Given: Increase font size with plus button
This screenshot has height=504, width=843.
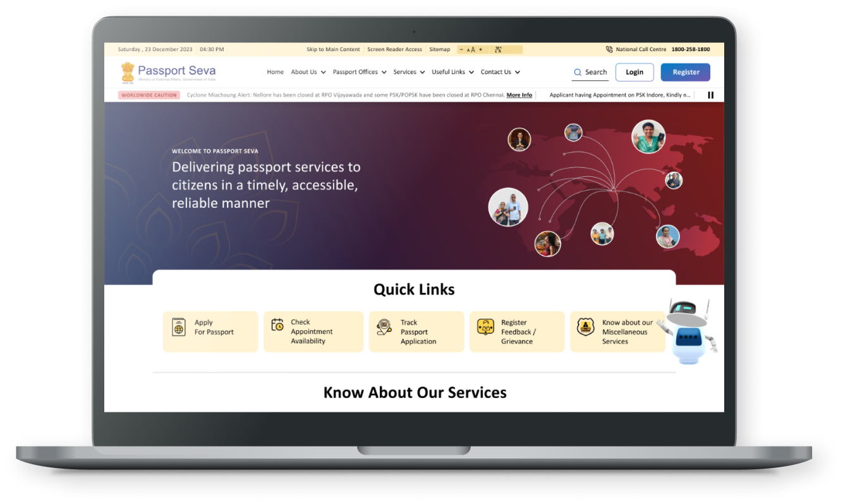Looking at the screenshot, I should (x=480, y=49).
